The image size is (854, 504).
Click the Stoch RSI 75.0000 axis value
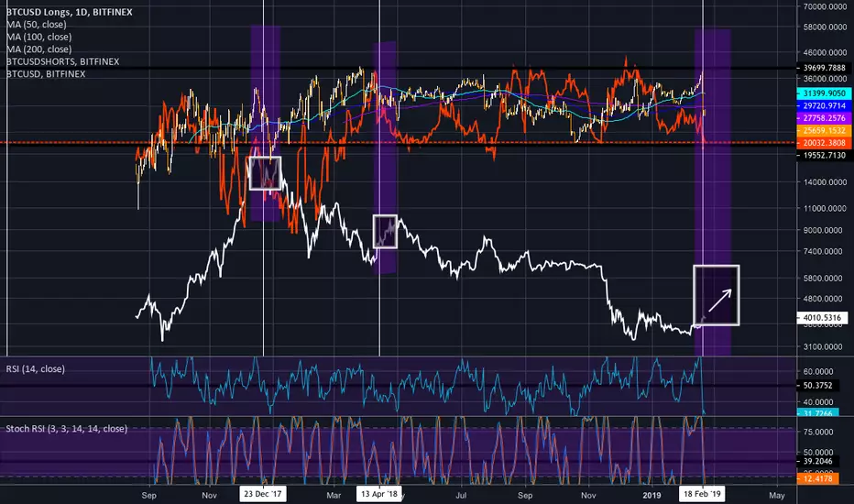[x=818, y=432]
